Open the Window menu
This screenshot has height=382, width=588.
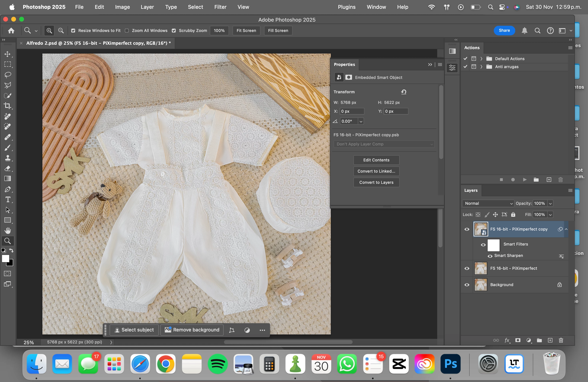click(376, 7)
